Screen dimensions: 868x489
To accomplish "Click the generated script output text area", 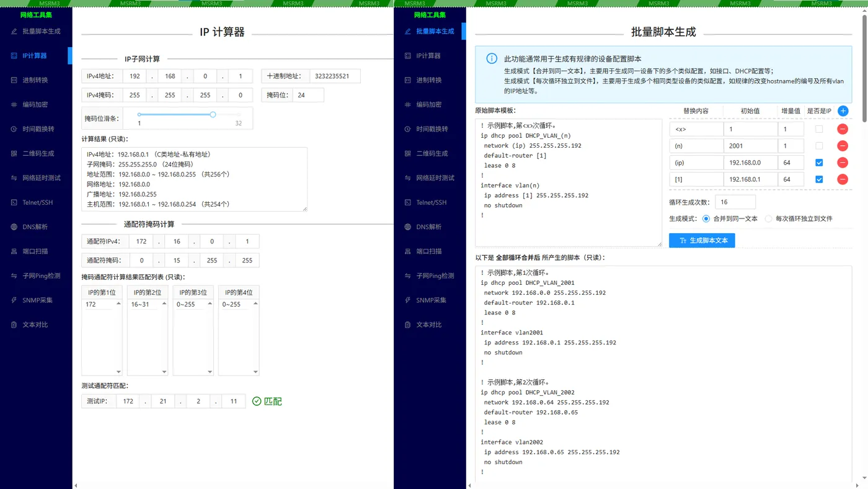I will click(x=663, y=375).
